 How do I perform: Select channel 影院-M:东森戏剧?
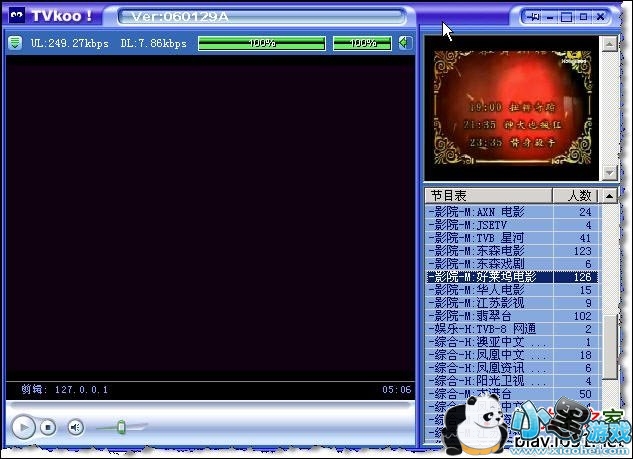click(x=513, y=264)
